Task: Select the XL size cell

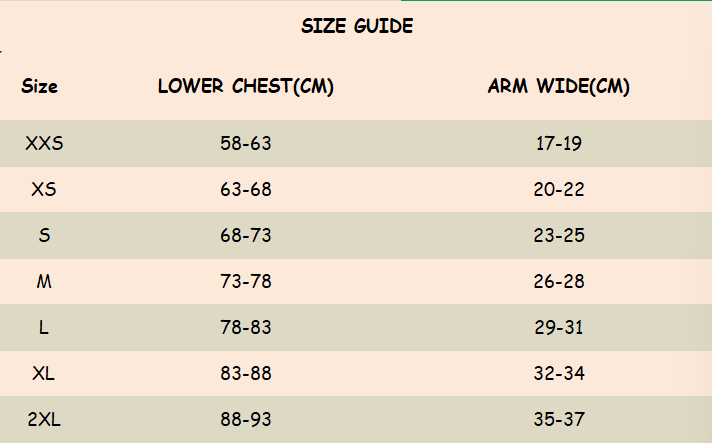Action: point(44,373)
